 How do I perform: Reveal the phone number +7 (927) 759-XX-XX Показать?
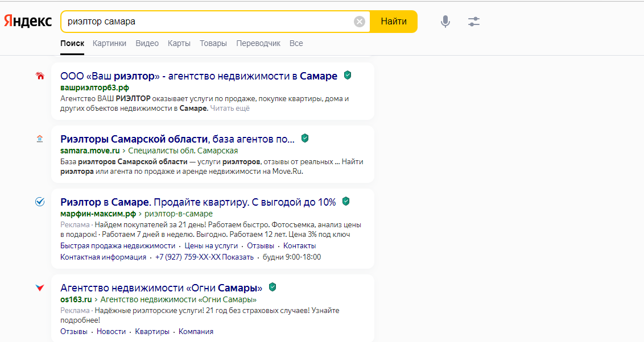(x=205, y=257)
